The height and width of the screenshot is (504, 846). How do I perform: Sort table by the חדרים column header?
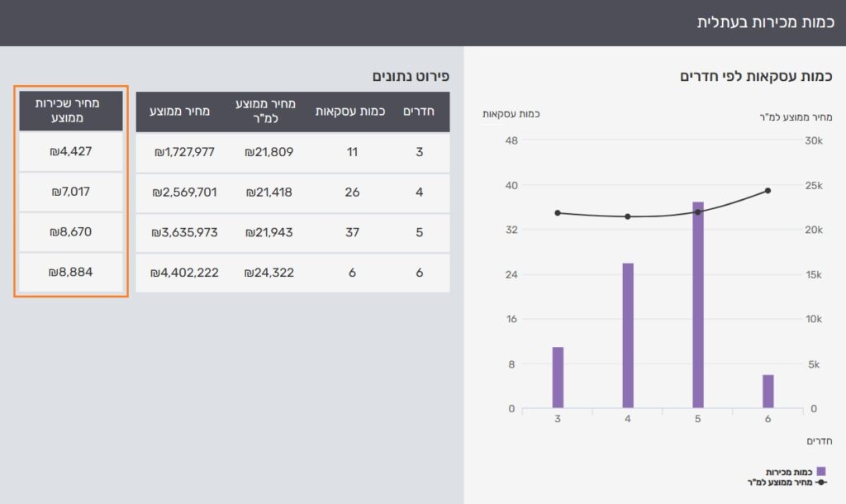[x=419, y=112]
